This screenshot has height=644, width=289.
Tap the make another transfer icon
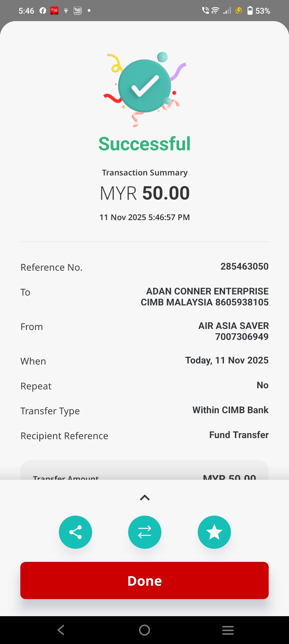[x=144, y=532]
